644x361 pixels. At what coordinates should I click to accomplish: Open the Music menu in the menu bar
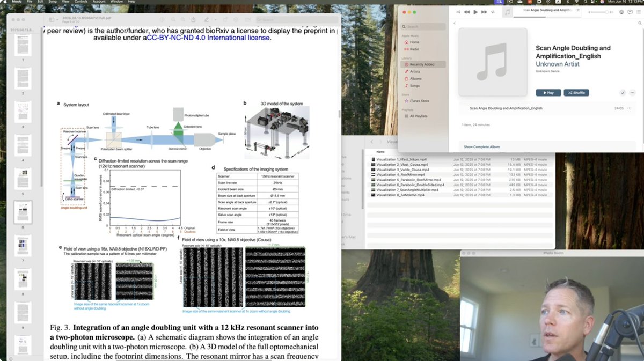pyautogui.click(x=17, y=2)
